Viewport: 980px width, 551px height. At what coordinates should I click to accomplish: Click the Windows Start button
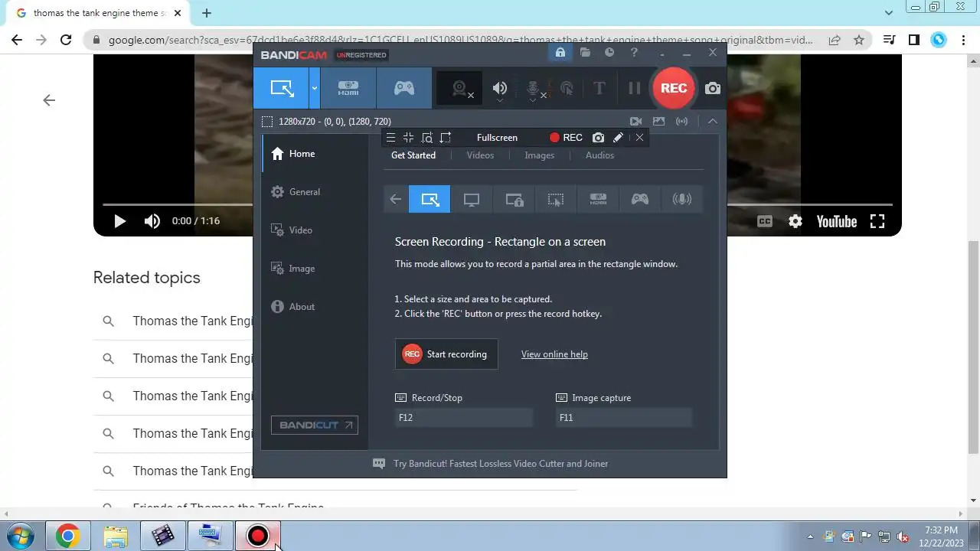pyautogui.click(x=21, y=536)
